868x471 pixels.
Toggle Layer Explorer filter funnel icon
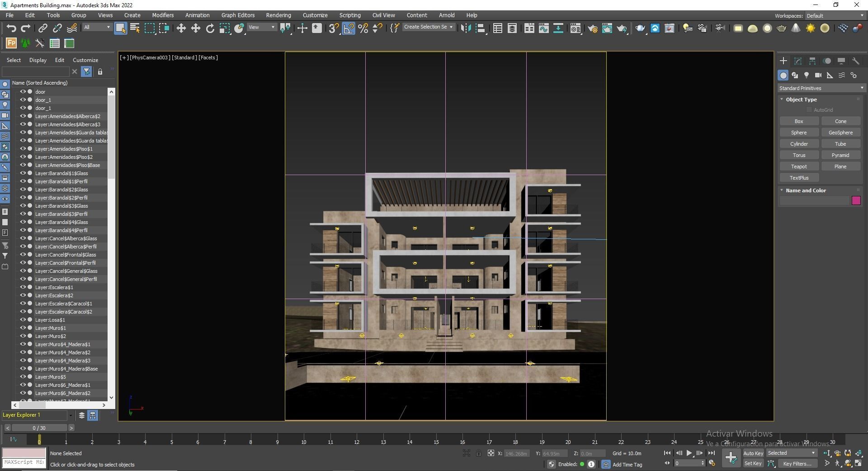tap(86, 71)
